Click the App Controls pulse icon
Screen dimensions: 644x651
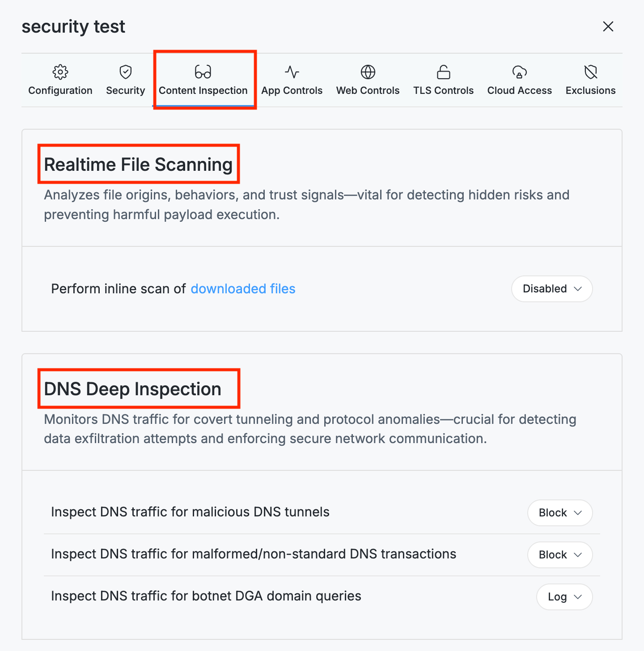pyautogui.click(x=292, y=72)
